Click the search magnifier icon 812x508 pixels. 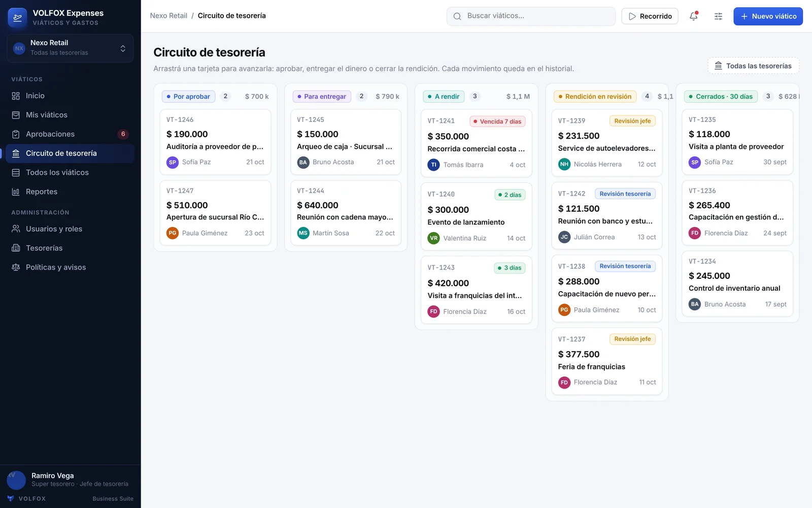[457, 16]
